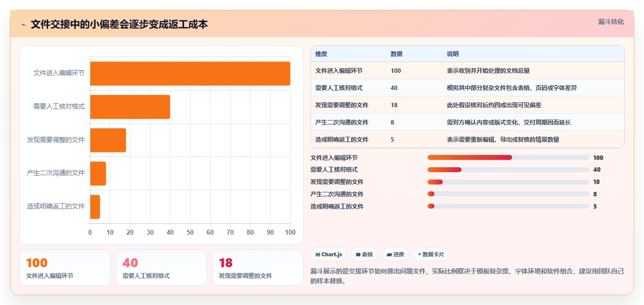The height and width of the screenshot is (305, 644).
Task: Click the progress bar valued 40
Action: (x=508, y=170)
